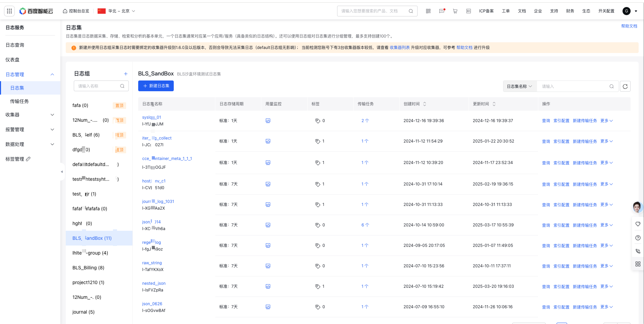Open the messages notification icon
Viewport: 644px width, 324px height.
click(x=442, y=11)
